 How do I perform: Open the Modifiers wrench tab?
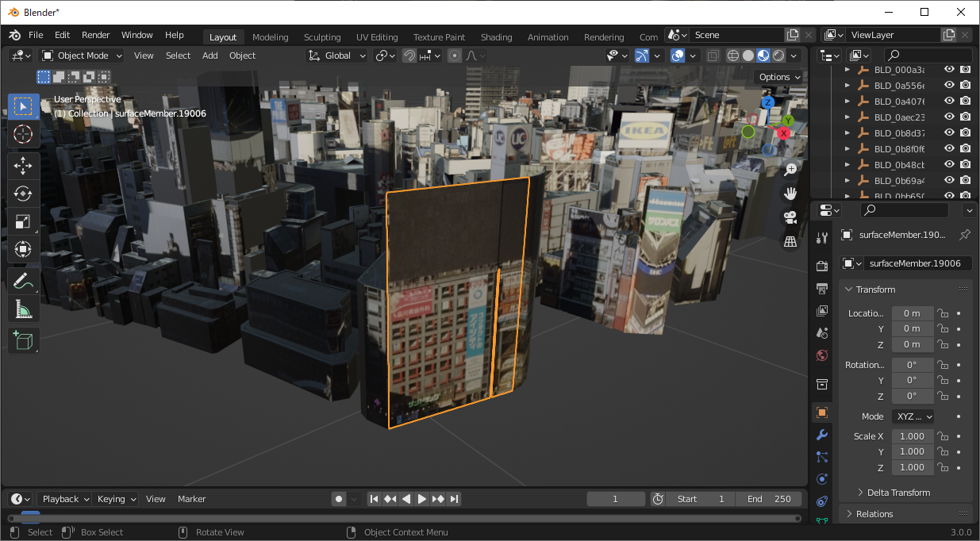pos(822,435)
